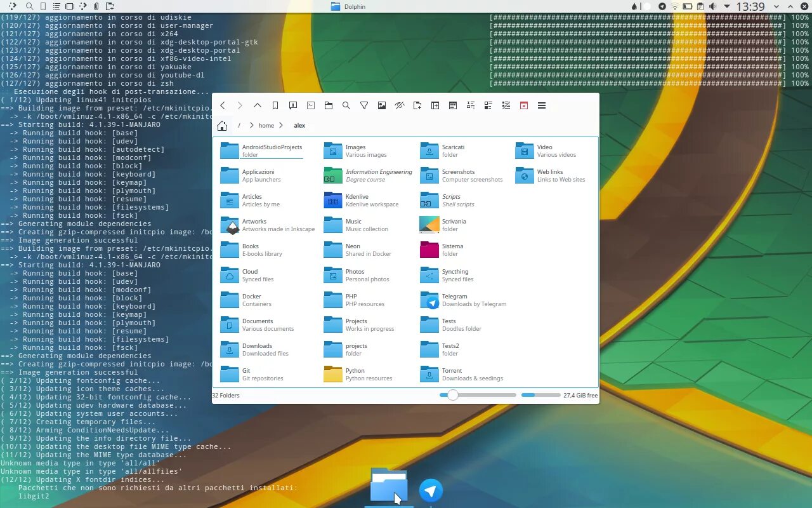
Task: Open the filter bar funnel icon
Action: pyautogui.click(x=364, y=105)
